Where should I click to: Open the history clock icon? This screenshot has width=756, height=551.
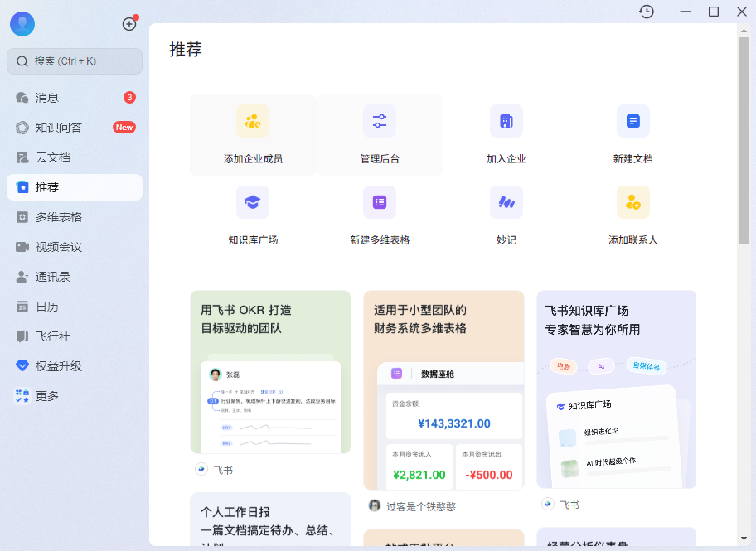coord(647,12)
